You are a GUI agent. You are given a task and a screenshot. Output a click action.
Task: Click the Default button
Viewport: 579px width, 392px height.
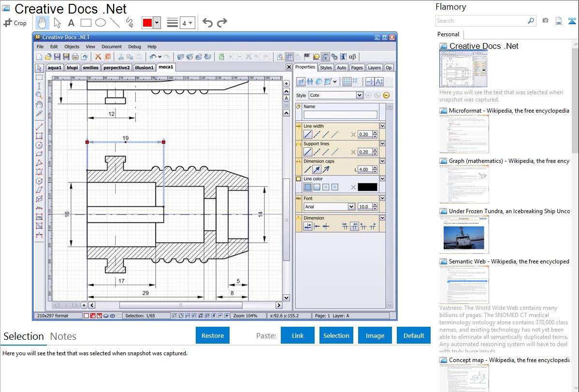point(414,335)
